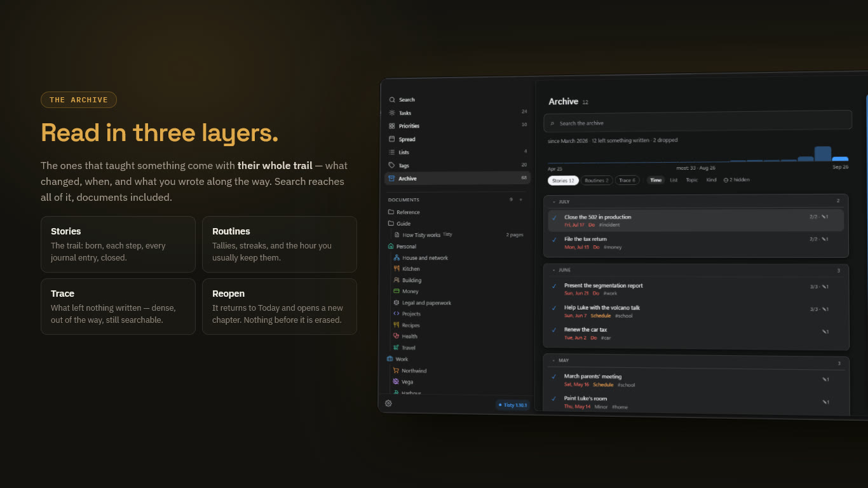Image resolution: width=868 pixels, height=488 pixels.
Task: Click the Tisty 1.10.1 version badge
Action: 513,405
